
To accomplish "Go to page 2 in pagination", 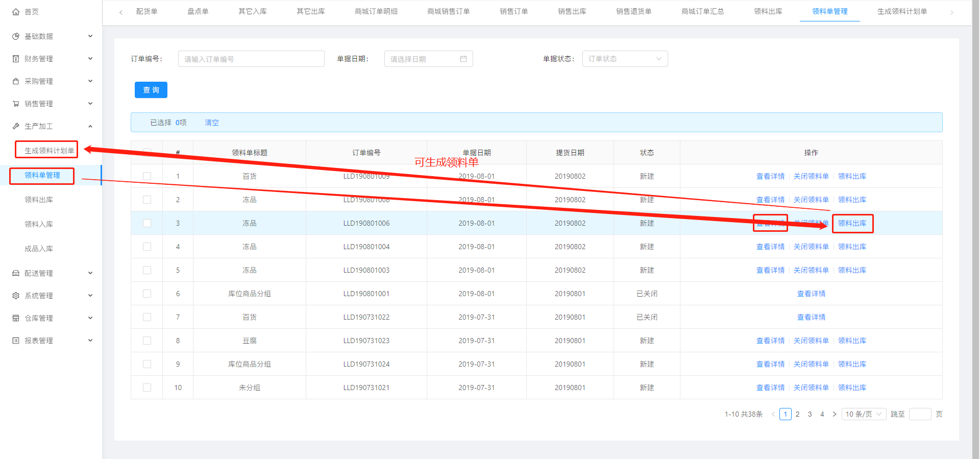I will pyautogui.click(x=798, y=414).
